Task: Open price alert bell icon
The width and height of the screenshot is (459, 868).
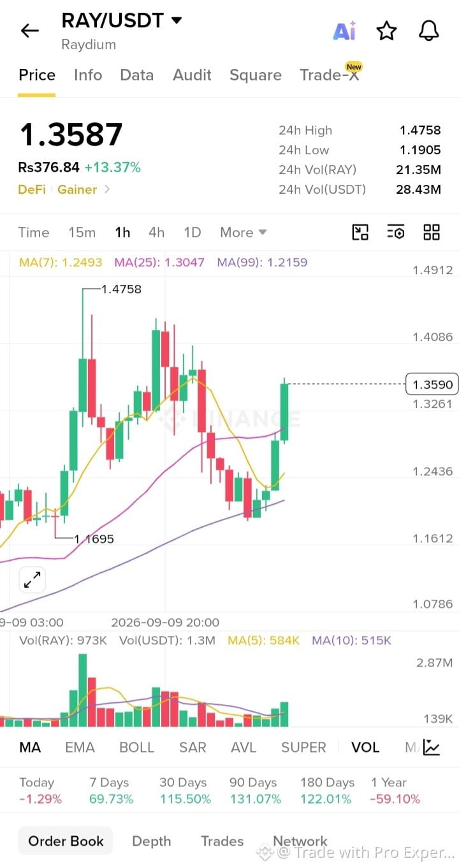Action: pos(429,31)
